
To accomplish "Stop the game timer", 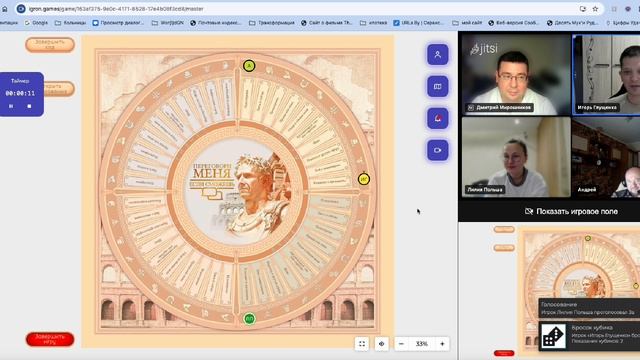I will [29, 106].
